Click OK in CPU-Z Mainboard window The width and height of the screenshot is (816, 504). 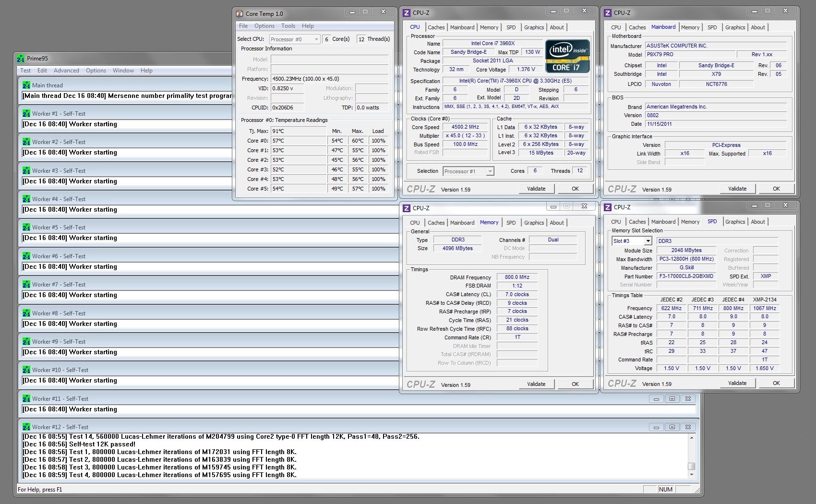click(x=776, y=189)
